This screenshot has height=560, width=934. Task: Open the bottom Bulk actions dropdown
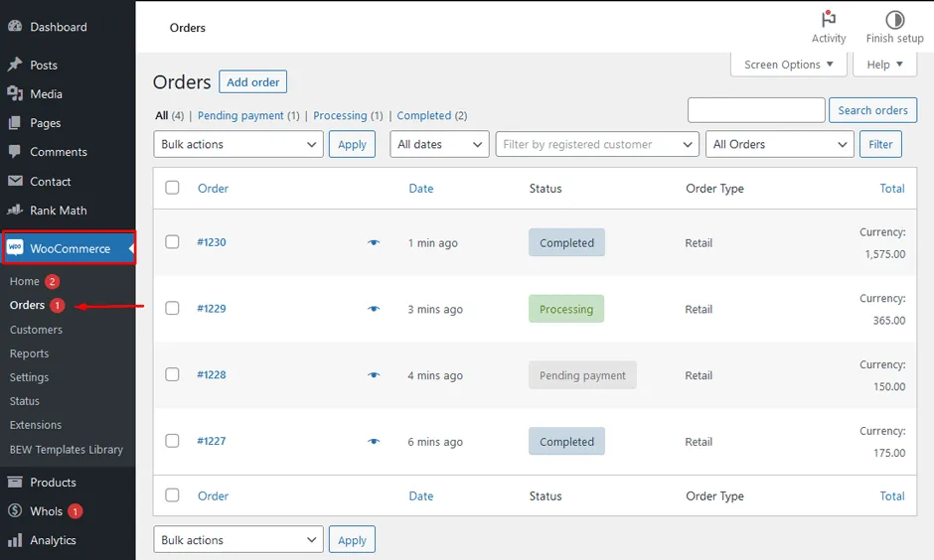(x=238, y=540)
